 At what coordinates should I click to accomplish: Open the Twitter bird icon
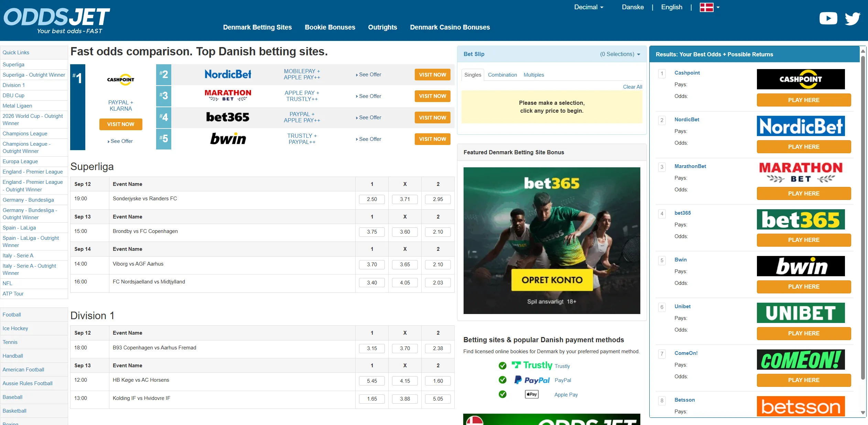(x=853, y=19)
